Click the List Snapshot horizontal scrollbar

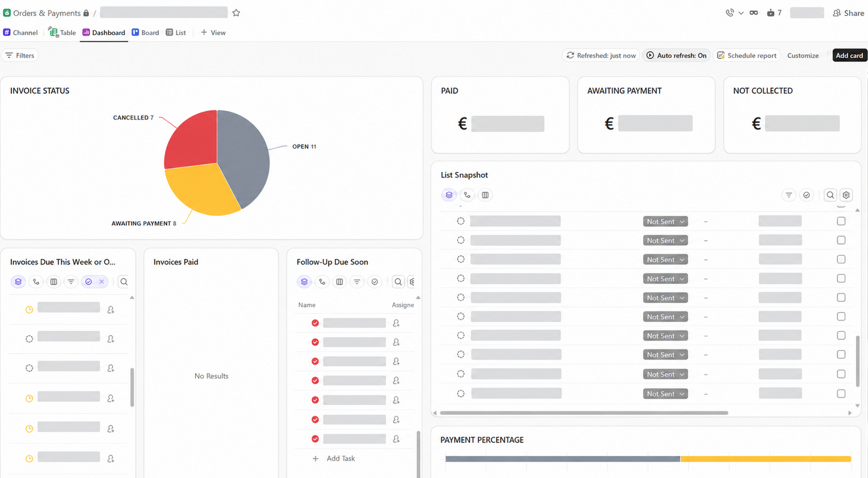tap(584, 413)
